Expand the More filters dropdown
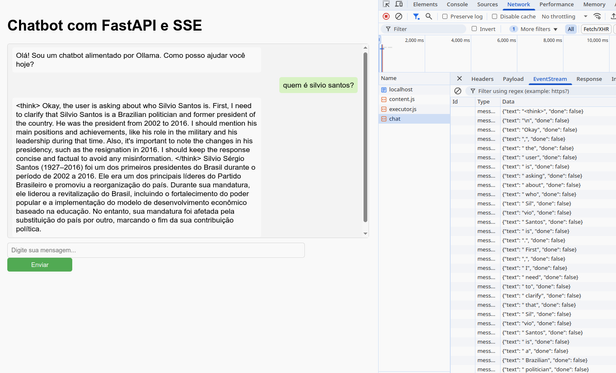This screenshot has width=616, height=373. (x=534, y=29)
